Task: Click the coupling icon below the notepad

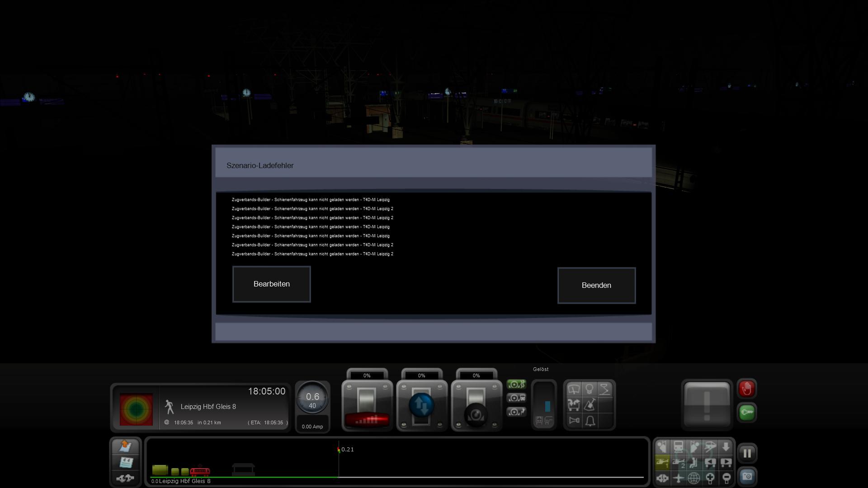Action: [125, 478]
